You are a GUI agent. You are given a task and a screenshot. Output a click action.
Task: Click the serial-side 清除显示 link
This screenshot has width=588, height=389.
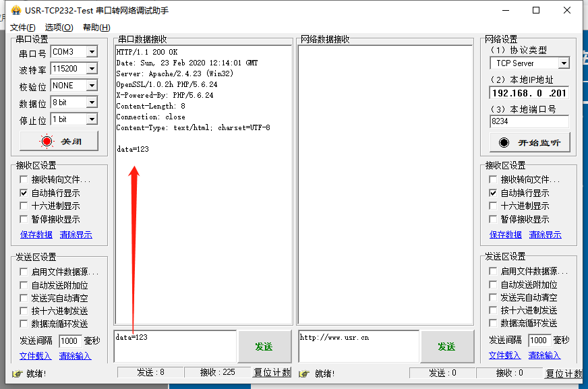point(76,235)
